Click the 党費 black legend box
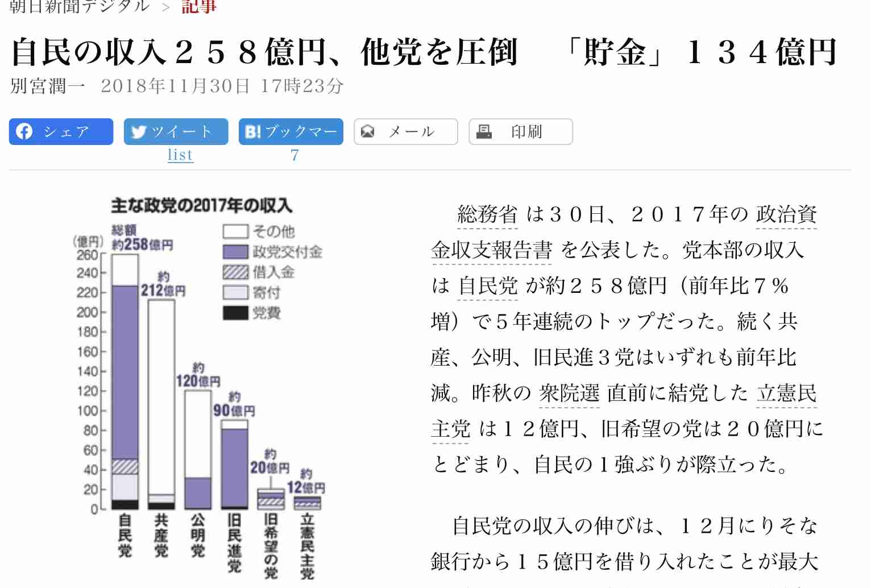Viewport: 871px width, 588px height. (235, 313)
